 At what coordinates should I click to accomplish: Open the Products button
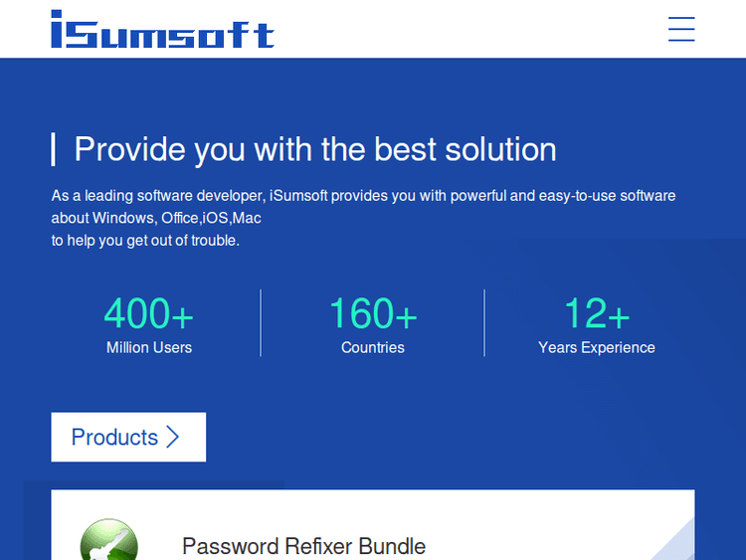[128, 437]
